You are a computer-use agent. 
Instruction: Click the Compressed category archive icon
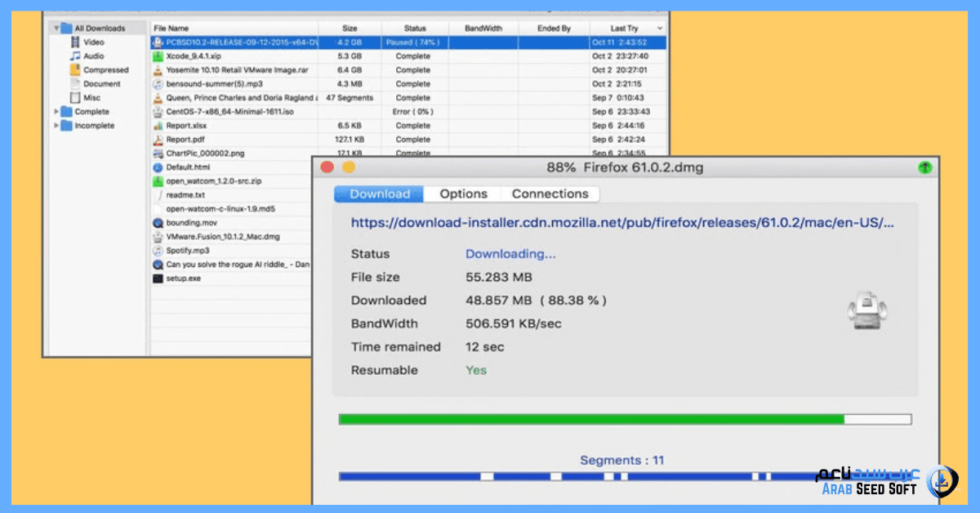click(x=75, y=69)
